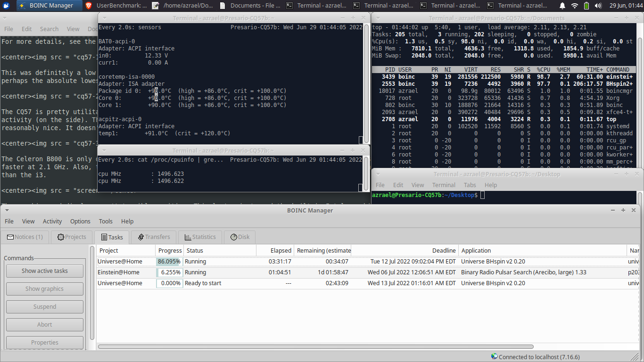Open Terminal menu in Desktop terminal window

444,185
